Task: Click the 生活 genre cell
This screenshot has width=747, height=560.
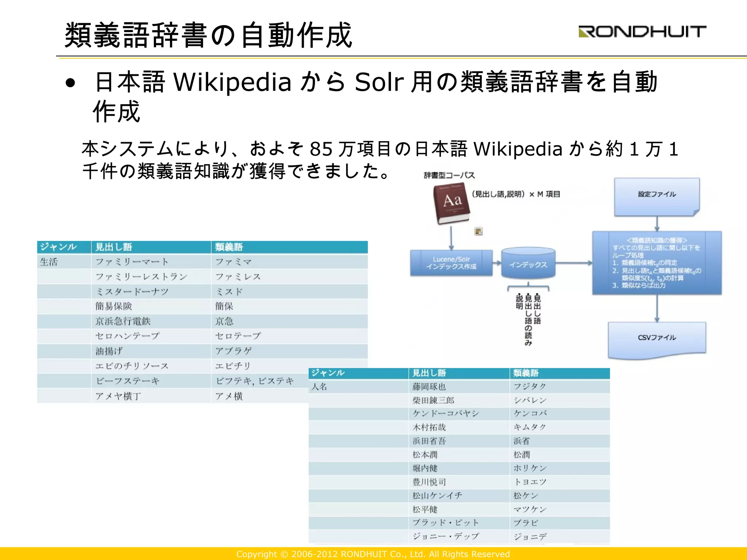Action: click(x=64, y=262)
